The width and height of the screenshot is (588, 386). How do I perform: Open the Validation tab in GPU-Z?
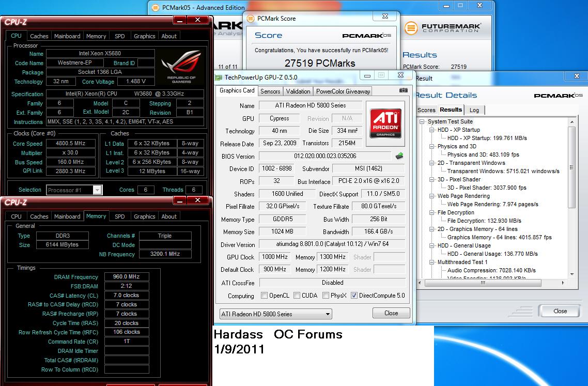click(x=298, y=91)
